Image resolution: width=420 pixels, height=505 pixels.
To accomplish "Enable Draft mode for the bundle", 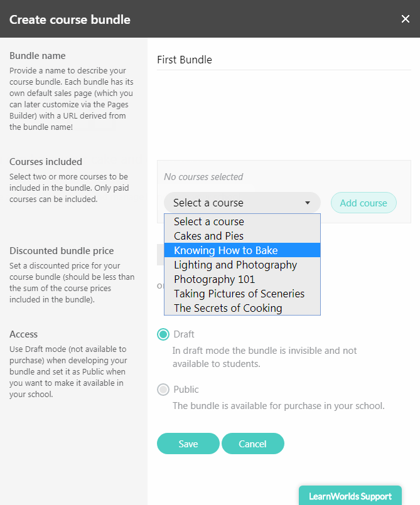I will (163, 334).
